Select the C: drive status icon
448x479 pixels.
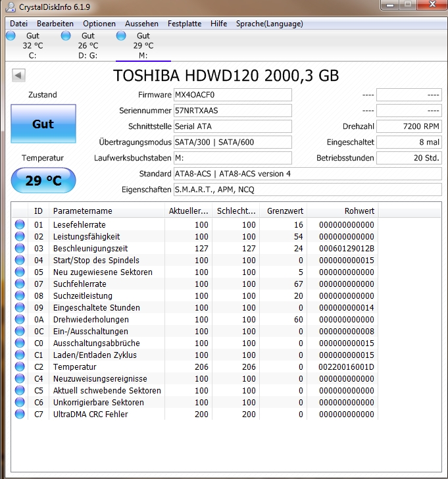11,36
